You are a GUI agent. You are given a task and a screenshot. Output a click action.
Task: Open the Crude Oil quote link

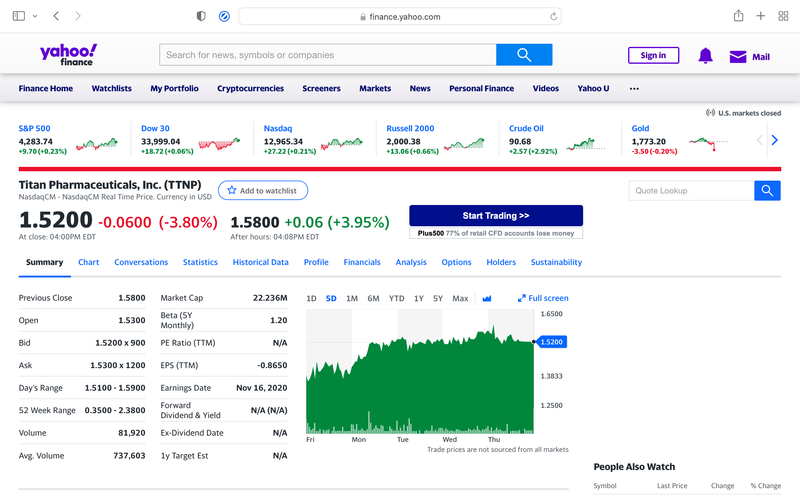526,129
